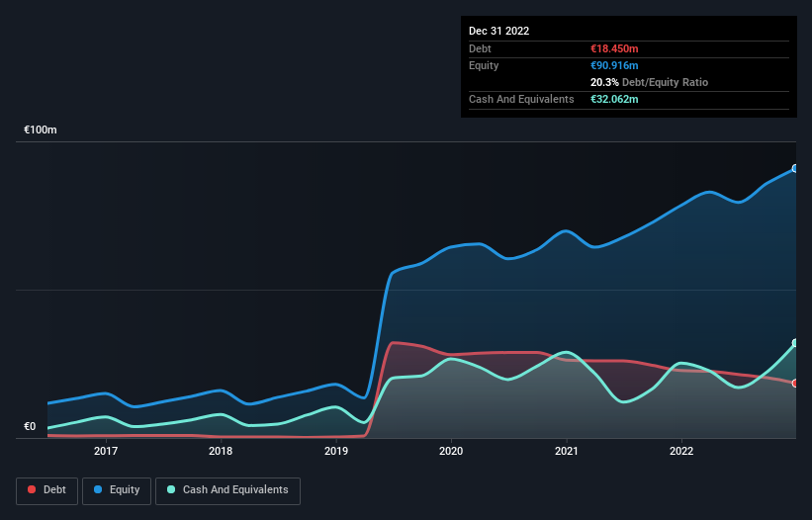Click the red Debt legend dot
Viewport: 812px width, 520px height.
(x=32, y=489)
